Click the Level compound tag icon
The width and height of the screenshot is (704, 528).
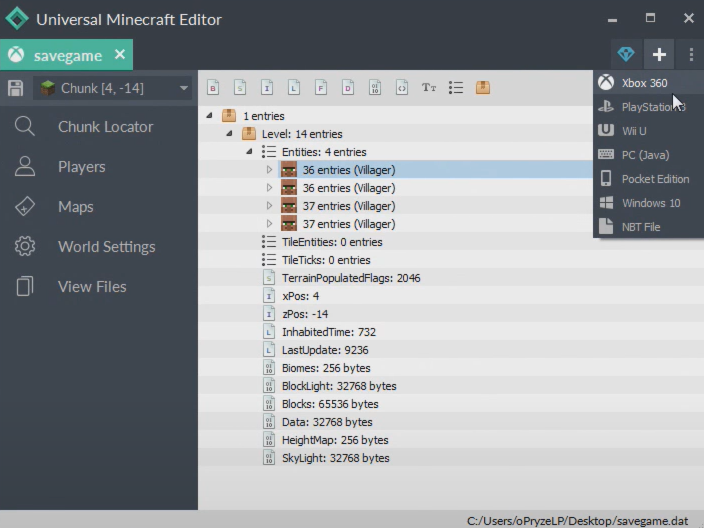249,133
